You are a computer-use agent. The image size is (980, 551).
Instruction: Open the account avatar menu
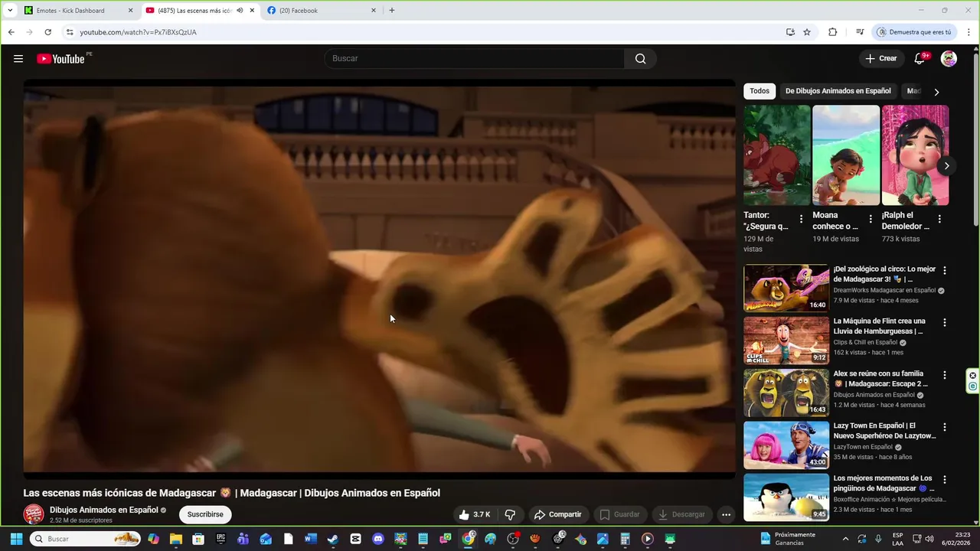[949, 59]
